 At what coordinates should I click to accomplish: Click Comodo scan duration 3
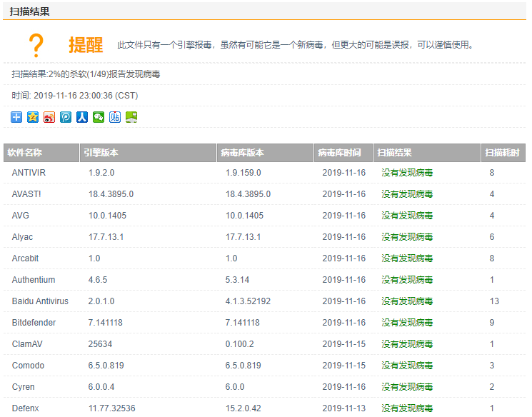pos(492,366)
